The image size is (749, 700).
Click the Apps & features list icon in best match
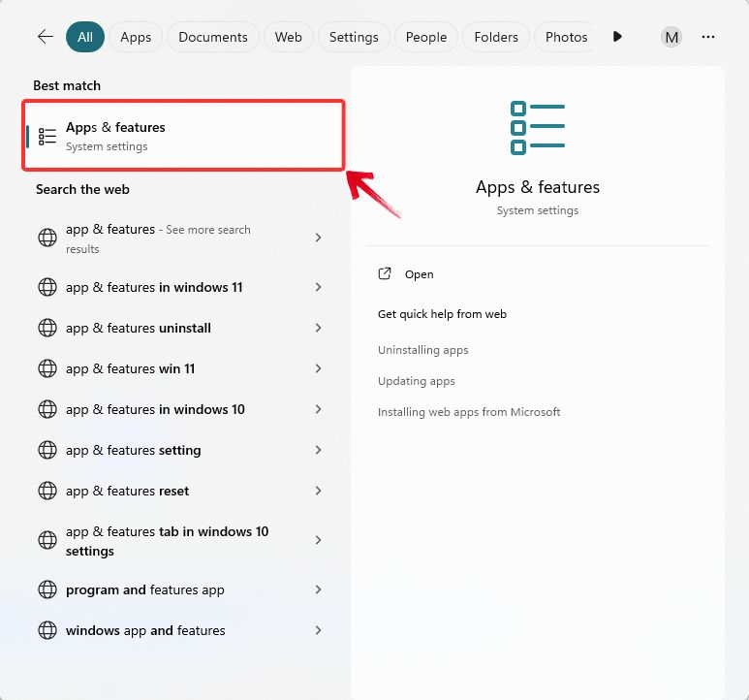(x=47, y=136)
